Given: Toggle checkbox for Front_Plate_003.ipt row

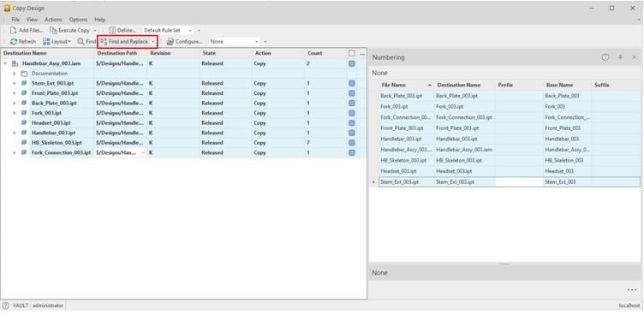Looking at the screenshot, I should [x=352, y=93].
